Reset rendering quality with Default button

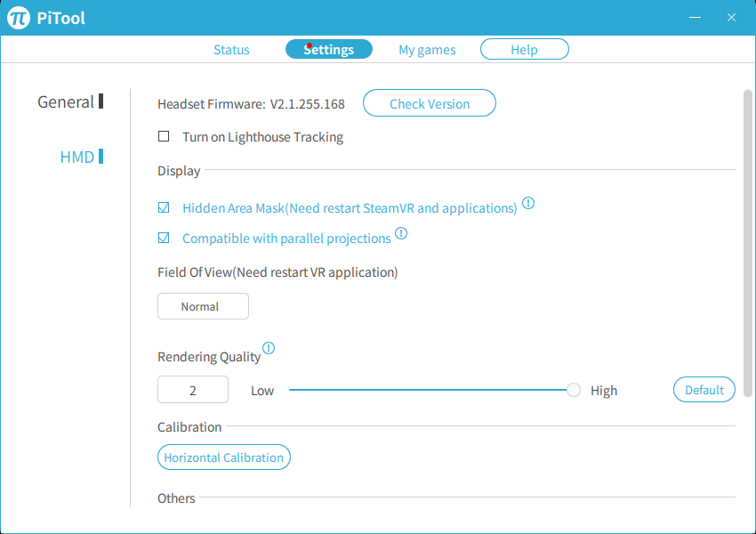tap(704, 390)
